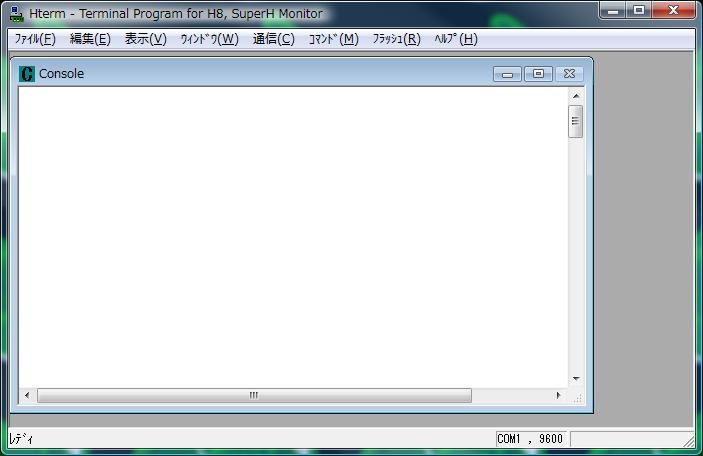Close the Console child window

pos(568,74)
